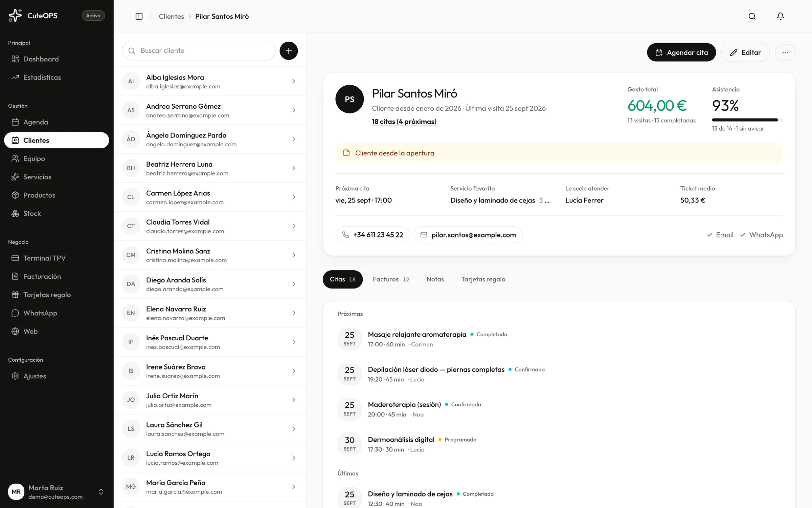The image size is (812, 508).
Task: Open Irene Suárez Bravo row chevron
Action: (x=294, y=371)
